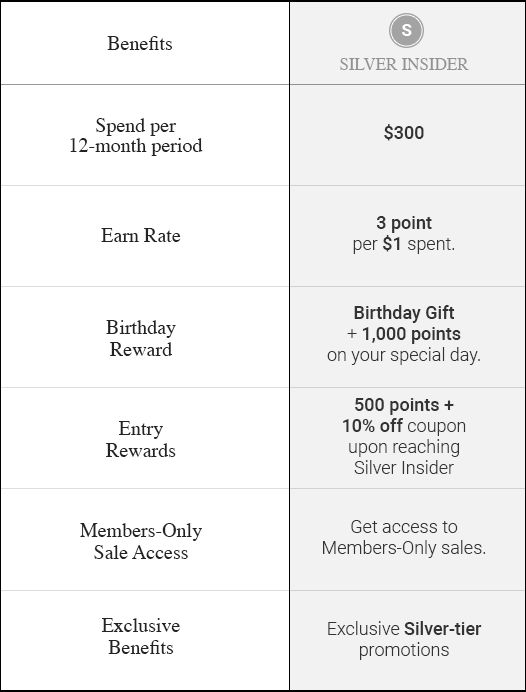Select the Birthday Reward row label
526x692 pixels.
[x=141, y=338]
